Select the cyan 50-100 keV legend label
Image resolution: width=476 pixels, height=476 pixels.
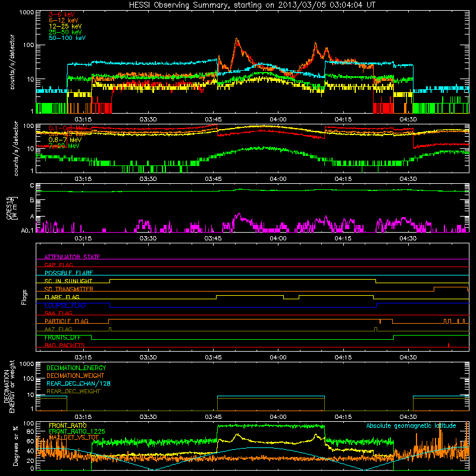click(x=67, y=38)
